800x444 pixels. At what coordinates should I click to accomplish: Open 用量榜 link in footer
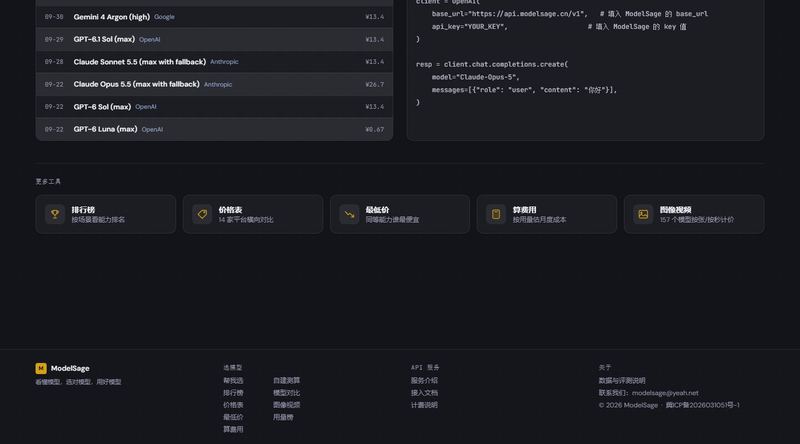[x=283, y=417]
